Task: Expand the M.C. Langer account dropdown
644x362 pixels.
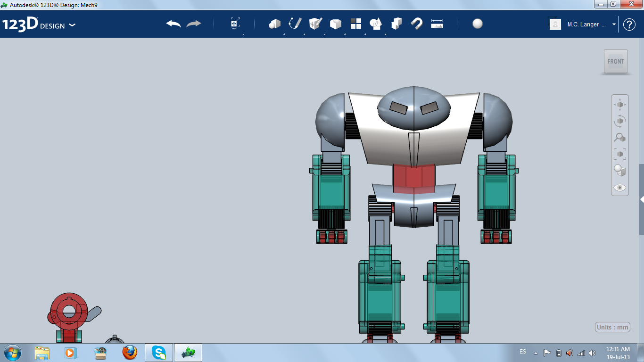Action: point(614,24)
